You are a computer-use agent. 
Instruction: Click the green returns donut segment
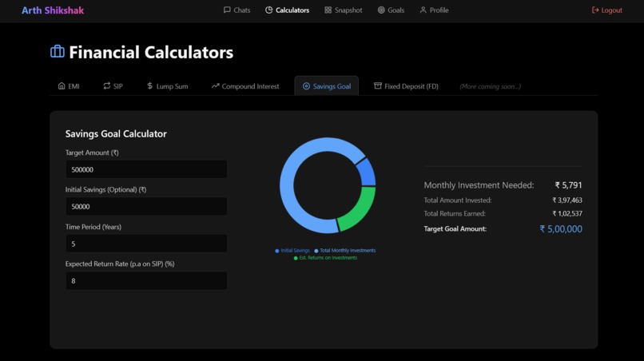pos(361,209)
